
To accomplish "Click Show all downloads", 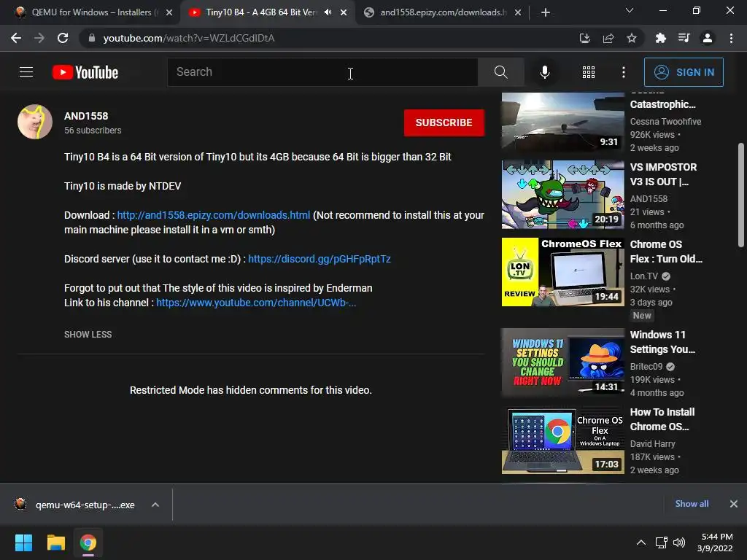I will pos(692,504).
